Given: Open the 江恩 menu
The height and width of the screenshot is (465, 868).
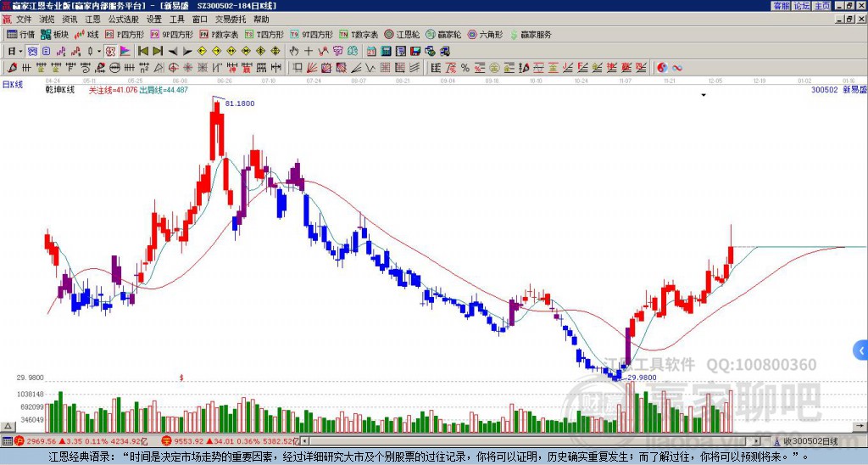Looking at the screenshot, I should pos(92,20).
